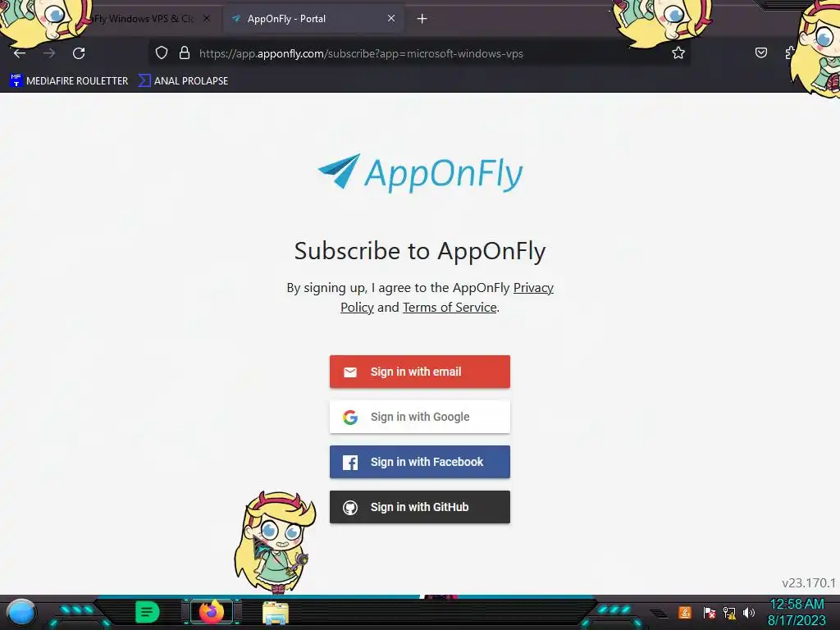The image size is (840, 630).
Task: Go back with the browser back arrow
Action: pos(20,53)
